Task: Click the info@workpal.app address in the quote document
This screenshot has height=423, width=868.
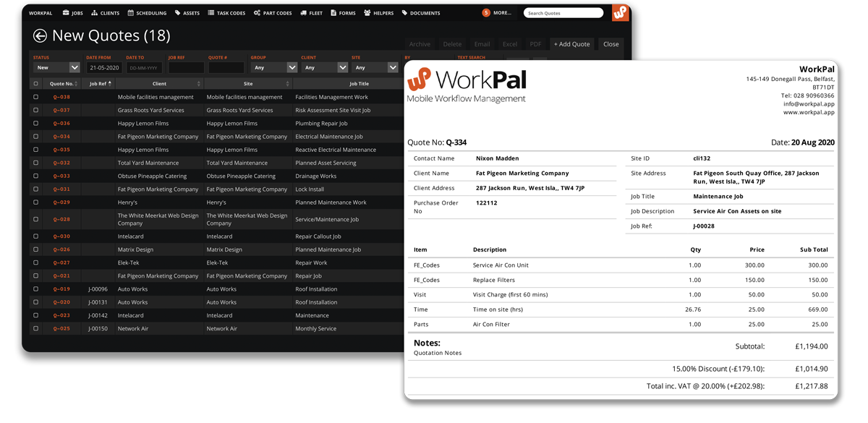Action: pyautogui.click(x=809, y=103)
